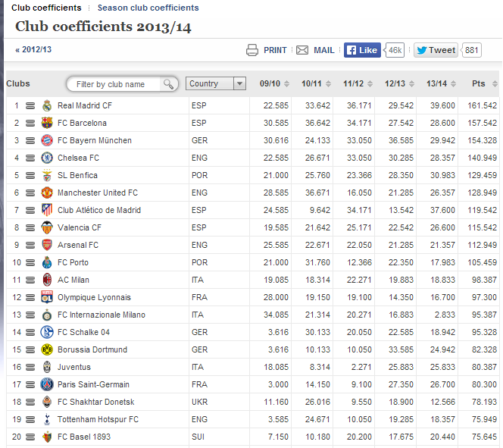This screenshot has width=503, height=448.
Task: Click the AC Milan crest icon
Action: tap(47, 280)
